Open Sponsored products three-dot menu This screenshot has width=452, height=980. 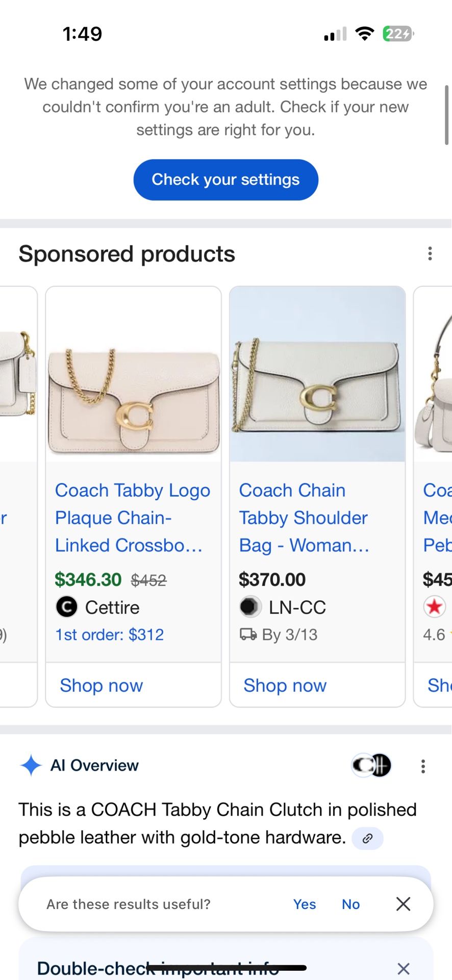point(430,254)
